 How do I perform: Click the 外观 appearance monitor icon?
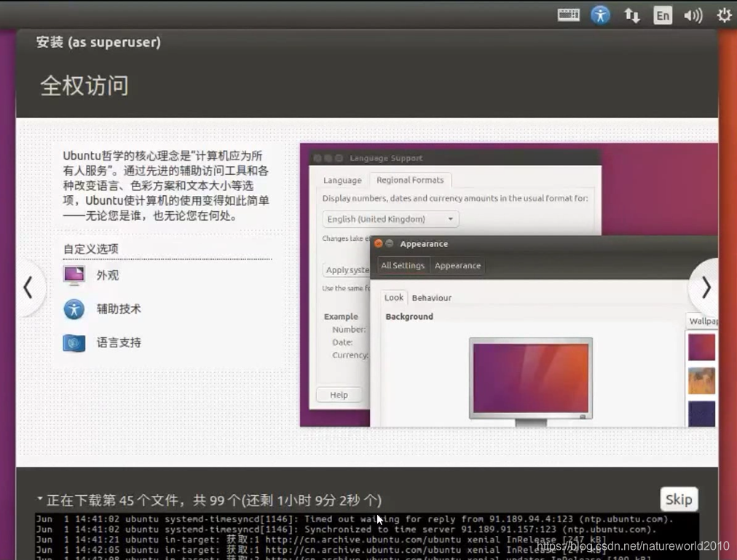tap(74, 275)
